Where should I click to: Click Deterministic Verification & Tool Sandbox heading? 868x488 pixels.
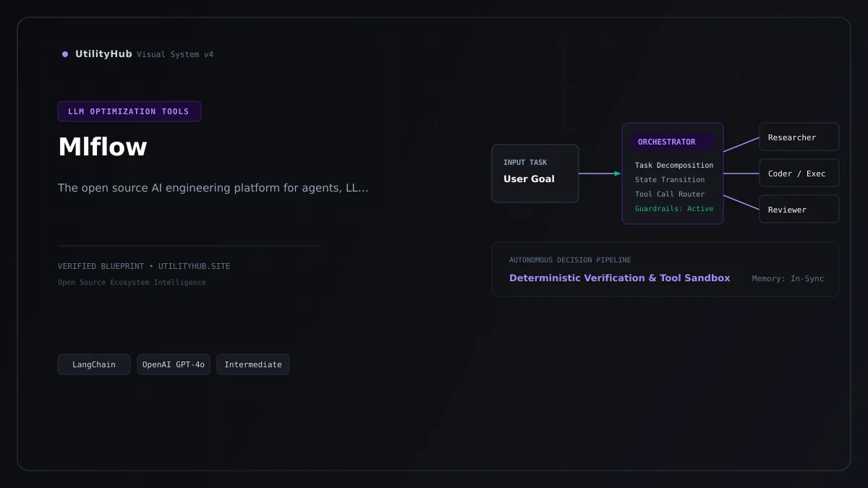(x=620, y=278)
